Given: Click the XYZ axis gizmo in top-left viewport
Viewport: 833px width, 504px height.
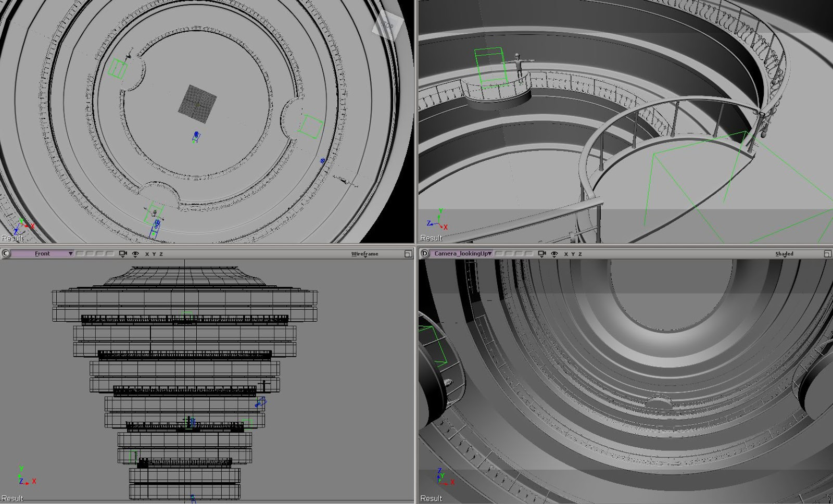Looking at the screenshot, I should (24, 225).
